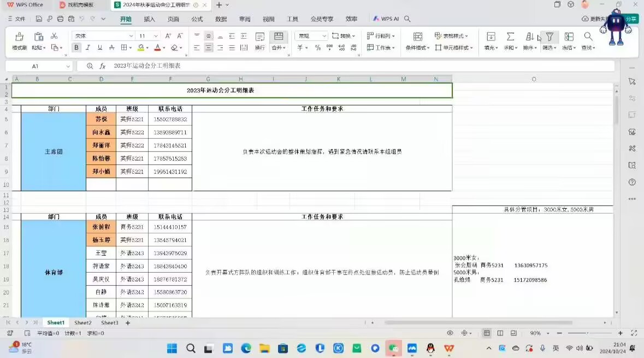Click the Filter (筛选) funnel icon

pyautogui.click(x=550, y=37)
